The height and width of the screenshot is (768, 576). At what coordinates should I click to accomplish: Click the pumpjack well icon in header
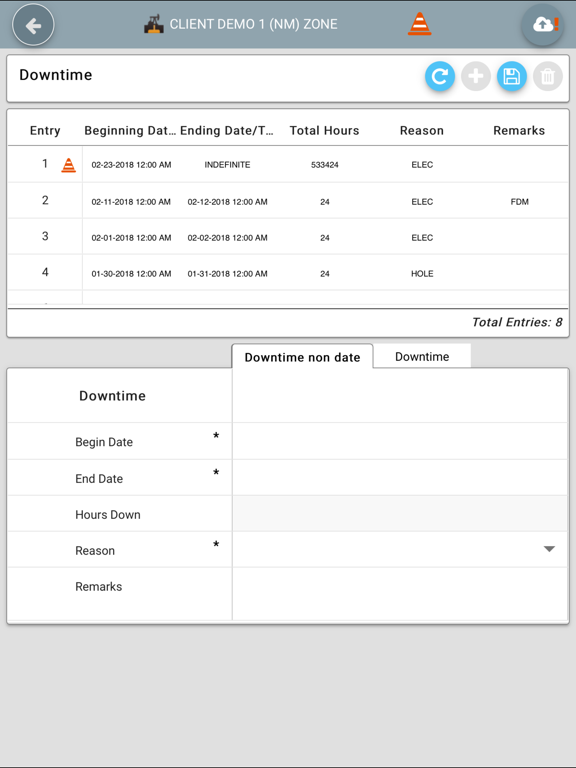(153, 24)
